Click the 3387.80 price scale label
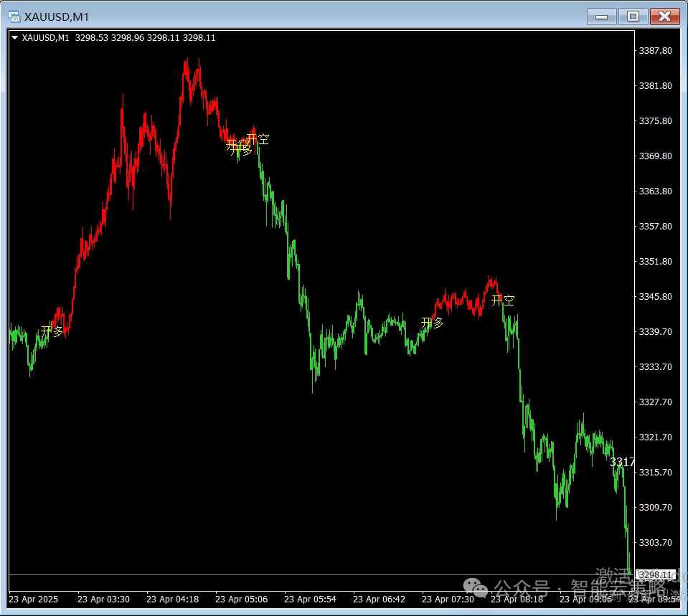 tap(655, 51)
